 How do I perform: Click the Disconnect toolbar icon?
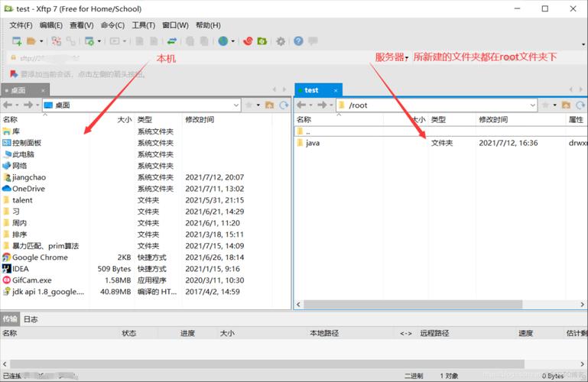71,41
